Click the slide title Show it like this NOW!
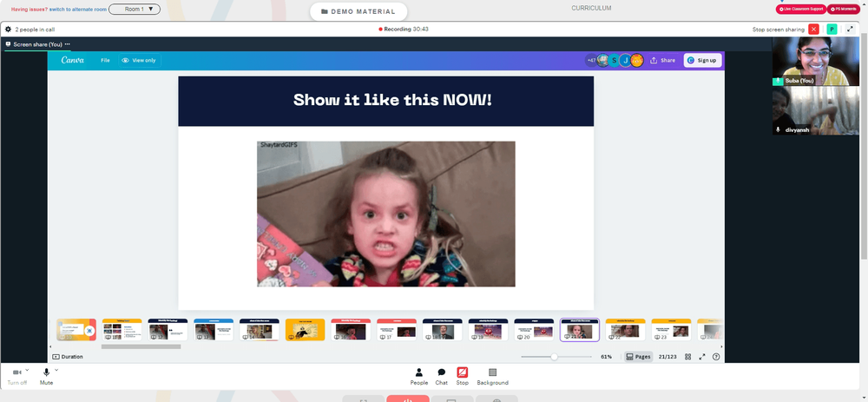 [x=392, y=100]
